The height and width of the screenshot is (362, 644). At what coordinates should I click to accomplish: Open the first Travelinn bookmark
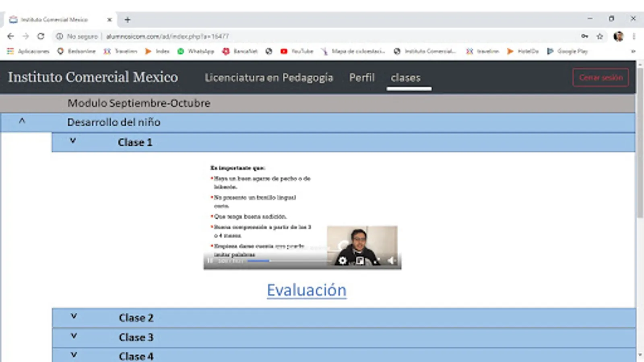[x=120, y=51]
